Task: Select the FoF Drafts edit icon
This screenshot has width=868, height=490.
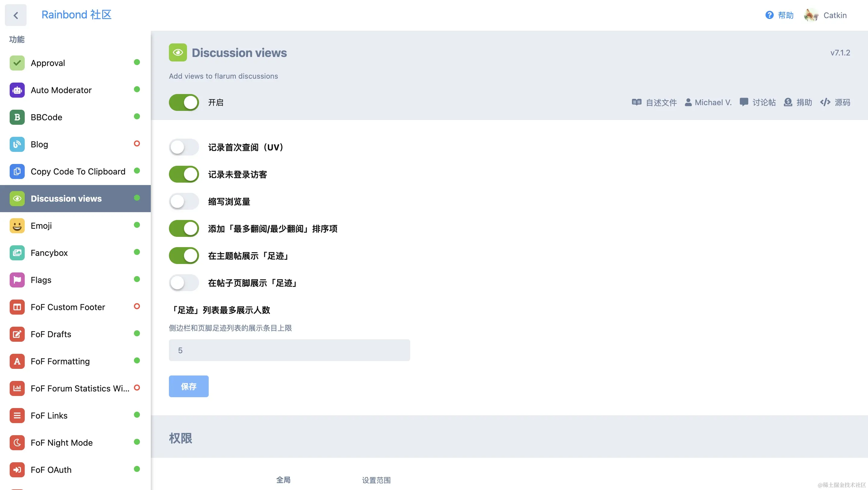Action: click(x=17, y=334)
